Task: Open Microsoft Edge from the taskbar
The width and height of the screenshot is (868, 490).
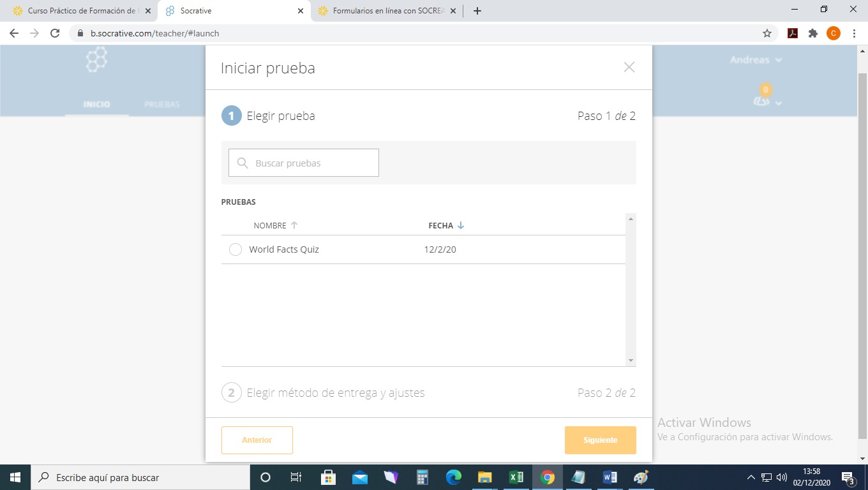Action: click(x=453, y=477)
